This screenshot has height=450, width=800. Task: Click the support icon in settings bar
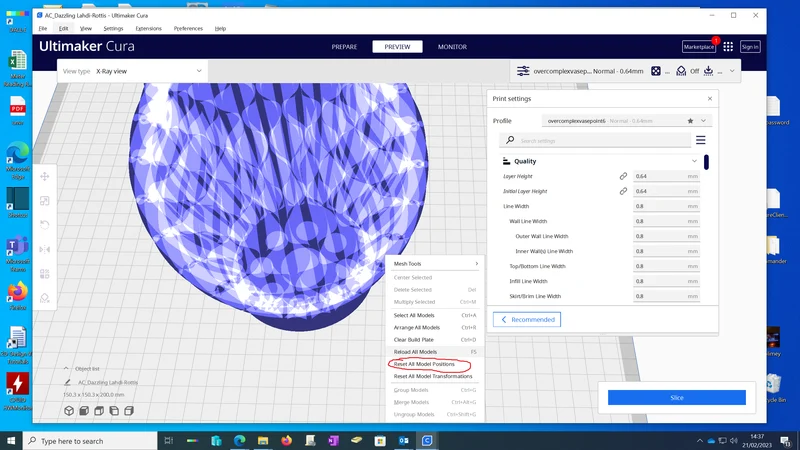click(x=681, y=71)
